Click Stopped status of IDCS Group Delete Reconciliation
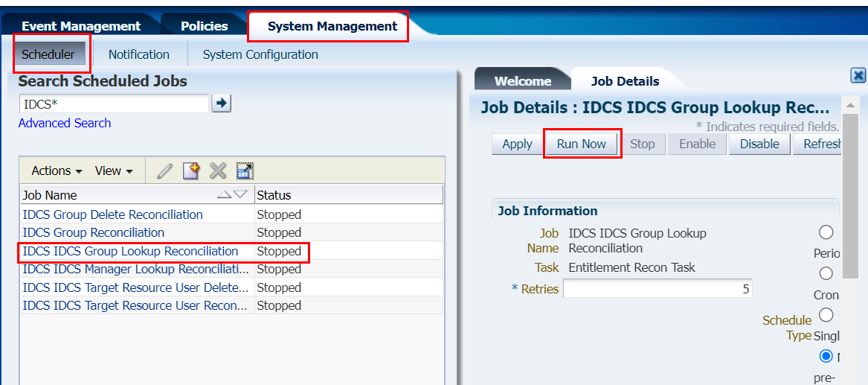This screenshot has width=868, height=385. click(x=279, y=214)
